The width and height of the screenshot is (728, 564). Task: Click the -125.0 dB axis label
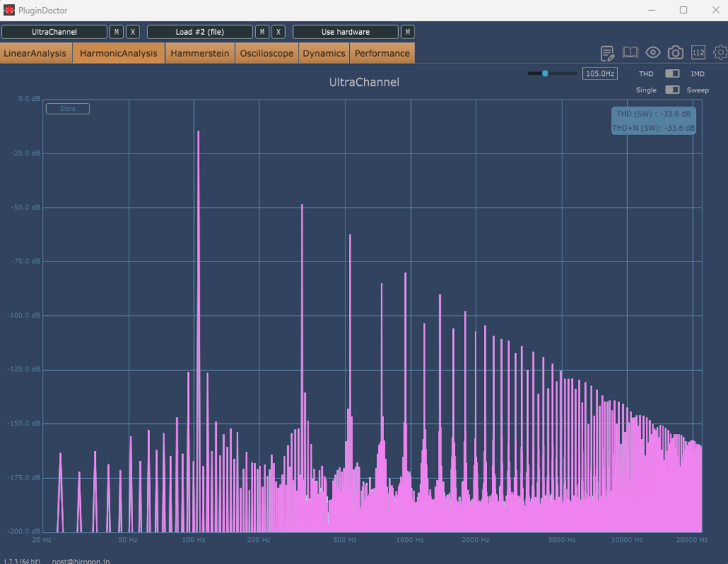pyautogui.click(x=23, y=369)
